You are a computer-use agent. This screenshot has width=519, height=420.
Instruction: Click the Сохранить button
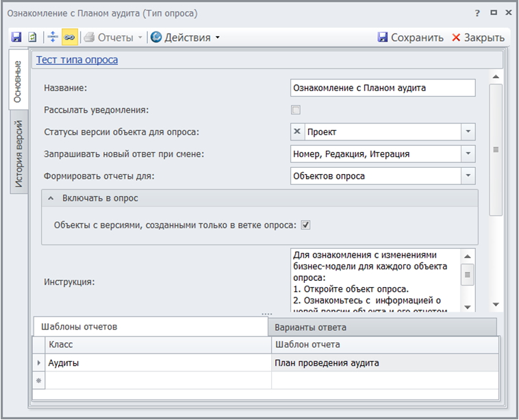[x=411, y=38]
